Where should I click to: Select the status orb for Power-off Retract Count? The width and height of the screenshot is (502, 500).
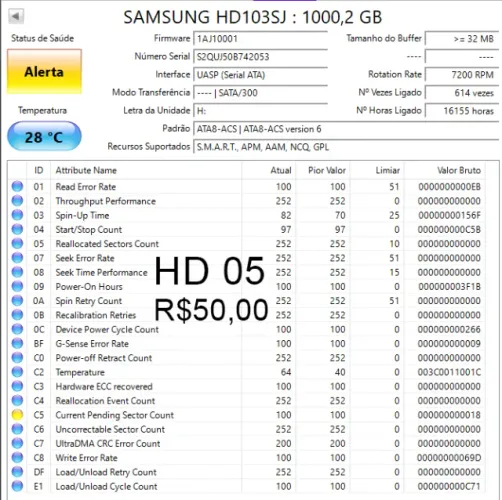pyautogui.click(x=17, y=358)
